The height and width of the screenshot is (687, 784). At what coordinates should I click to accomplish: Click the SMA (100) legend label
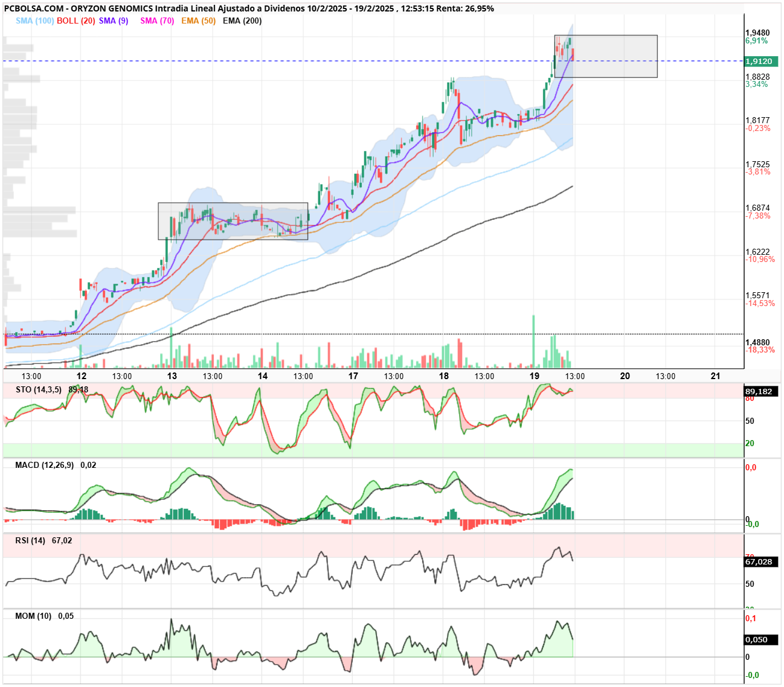tap(35, 21)
